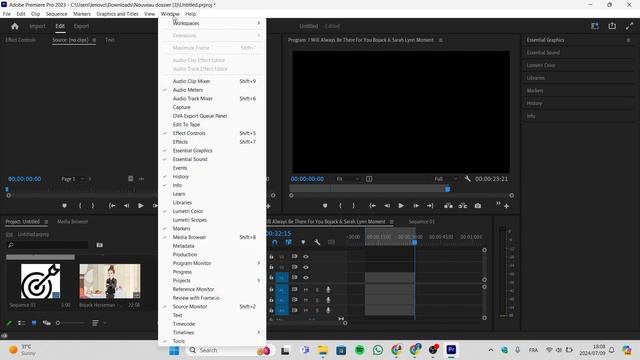
Task: Expand Workspaces submenu
Action: coord(212,23)
